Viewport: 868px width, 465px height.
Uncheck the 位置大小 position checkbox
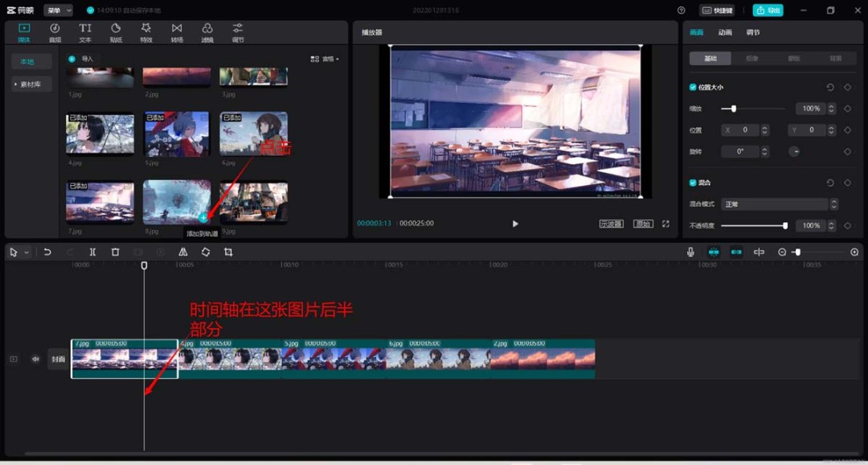pos(691,87)
